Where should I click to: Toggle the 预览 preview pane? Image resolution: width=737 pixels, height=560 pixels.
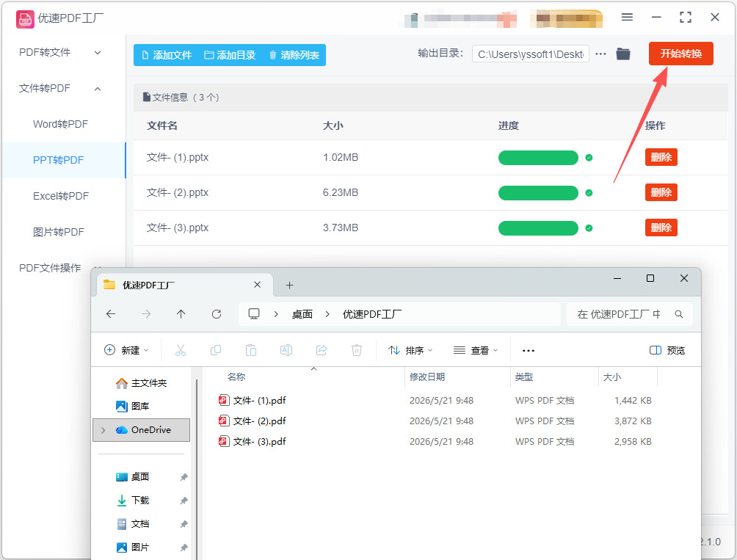pos(667,351)
